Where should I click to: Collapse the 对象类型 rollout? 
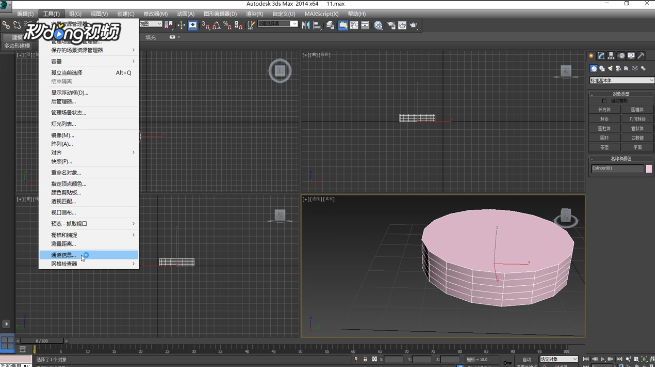pyautogui.click(x=621, y=94)
